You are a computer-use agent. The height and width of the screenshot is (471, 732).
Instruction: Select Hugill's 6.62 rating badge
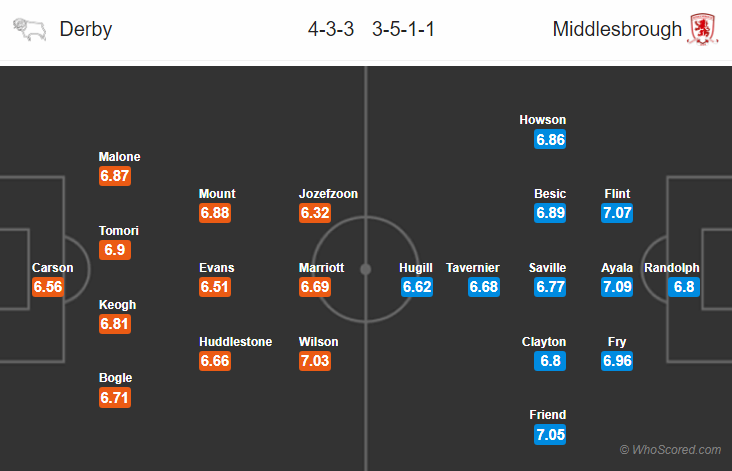tap(417, 287)
